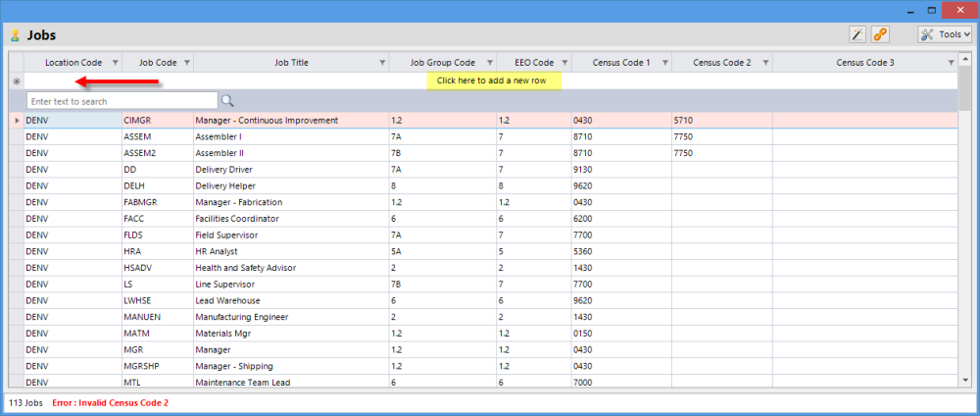Select the LWHSE job code cell

(x=158, y=300)
